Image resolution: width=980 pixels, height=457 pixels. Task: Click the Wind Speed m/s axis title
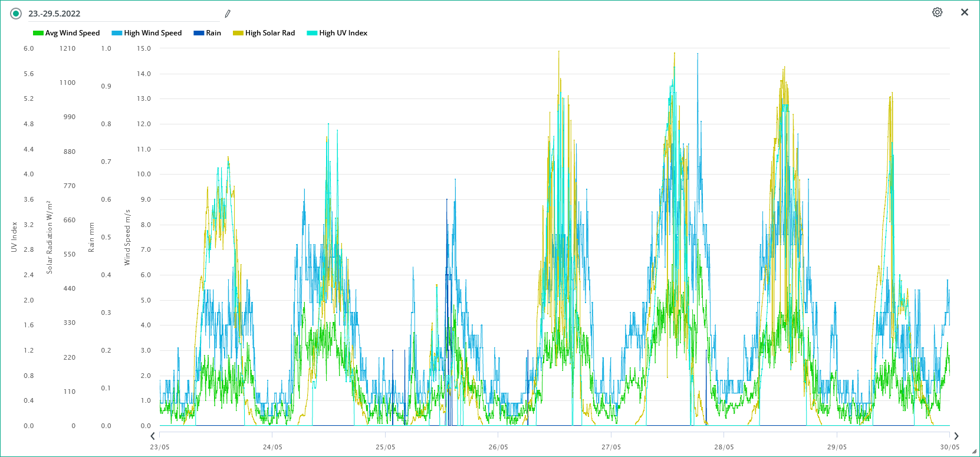point(127,237)
